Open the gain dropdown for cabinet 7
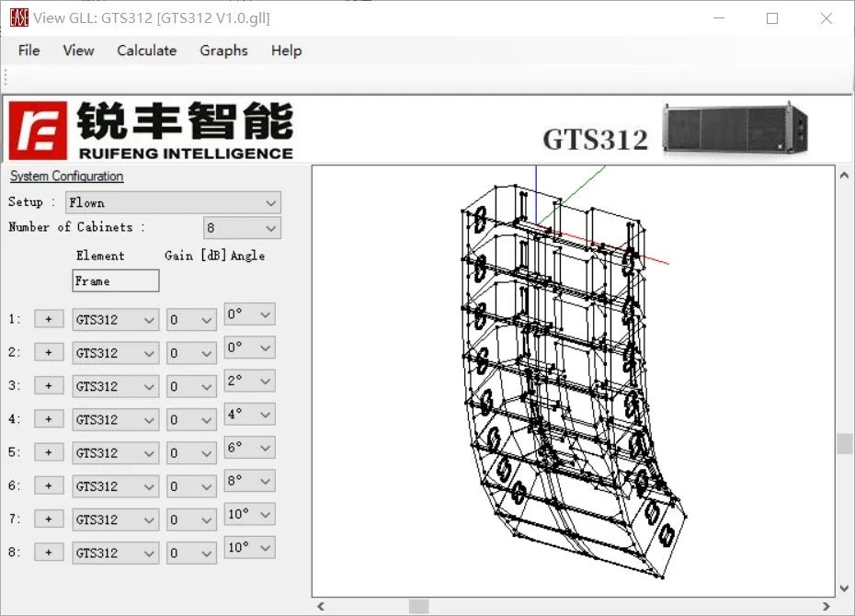 pos(191,519)
